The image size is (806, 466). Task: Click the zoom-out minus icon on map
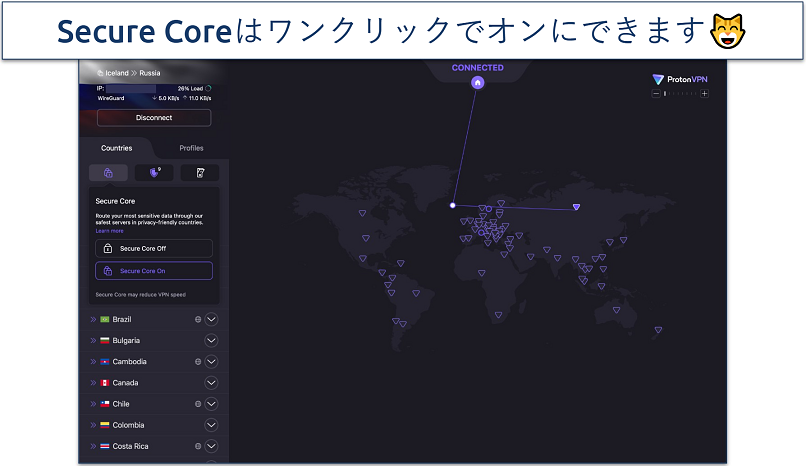coord(656,94)
